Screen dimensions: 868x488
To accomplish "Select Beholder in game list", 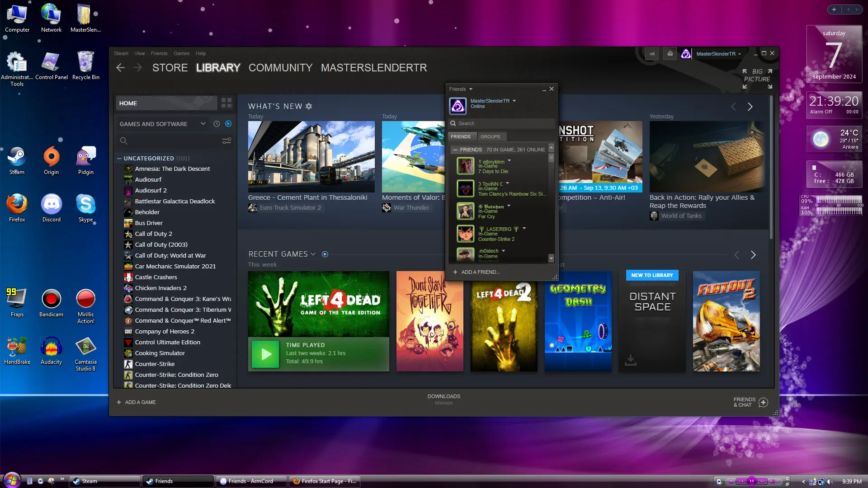I will [147, 212].
